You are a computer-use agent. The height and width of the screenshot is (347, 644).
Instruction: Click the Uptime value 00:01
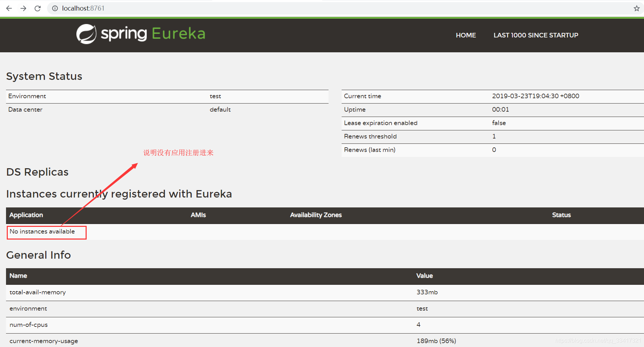[500, 110]
